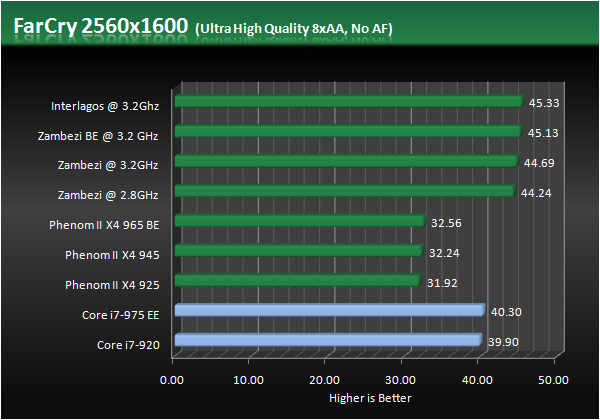Click the 30.00 axis tick label
The height and width of the screenshot is (420, 600).
click(x=401, y=380)
